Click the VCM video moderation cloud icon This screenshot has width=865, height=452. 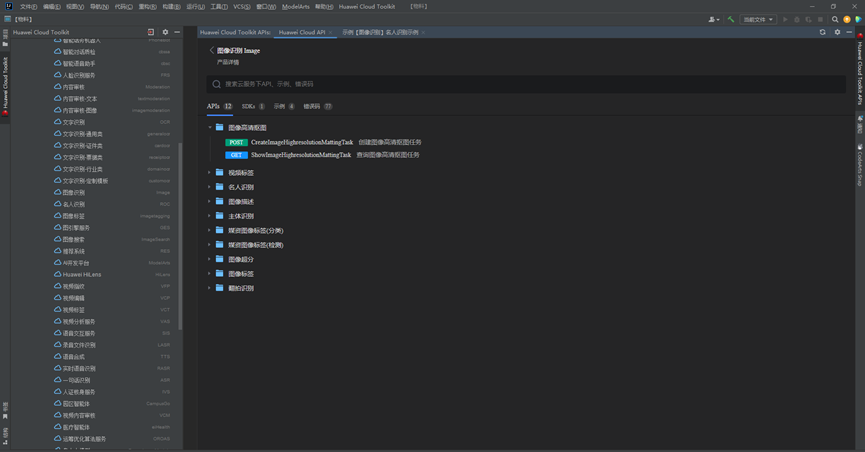pos(57,415)
